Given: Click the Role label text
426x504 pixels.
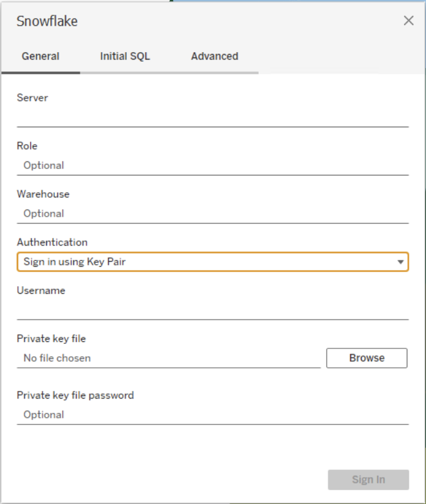Looking at the screenshot, I should click(27, 146).
